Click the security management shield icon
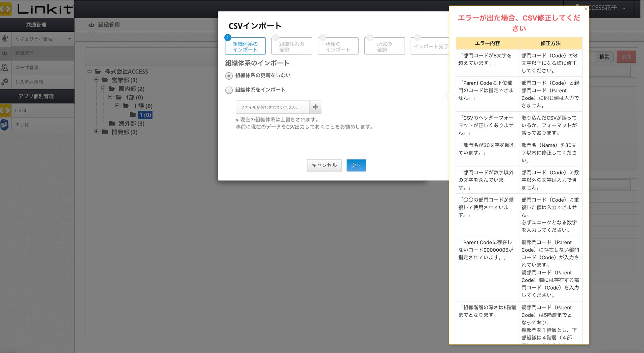 pos(5,39)
